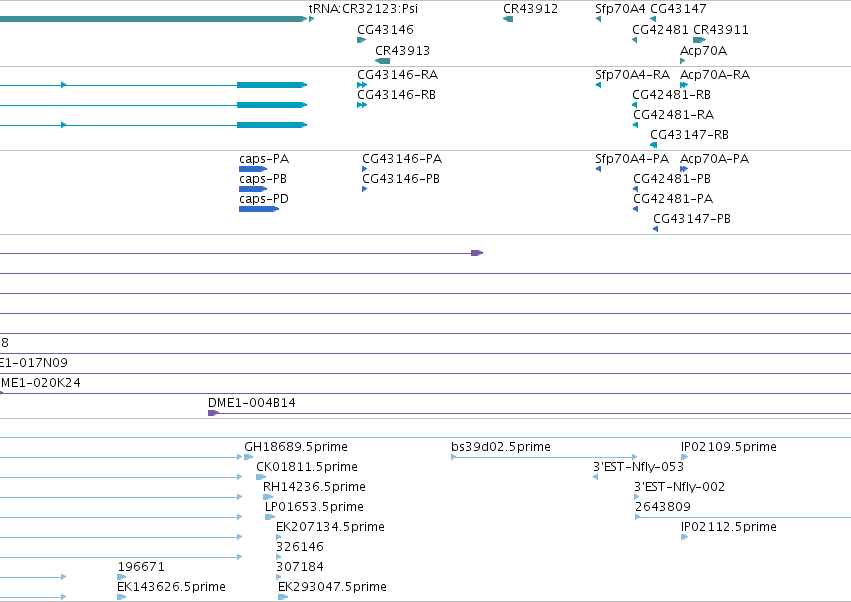
Task: Click the 3'EST-Nfly-053 label
Action: coord(639,467)
